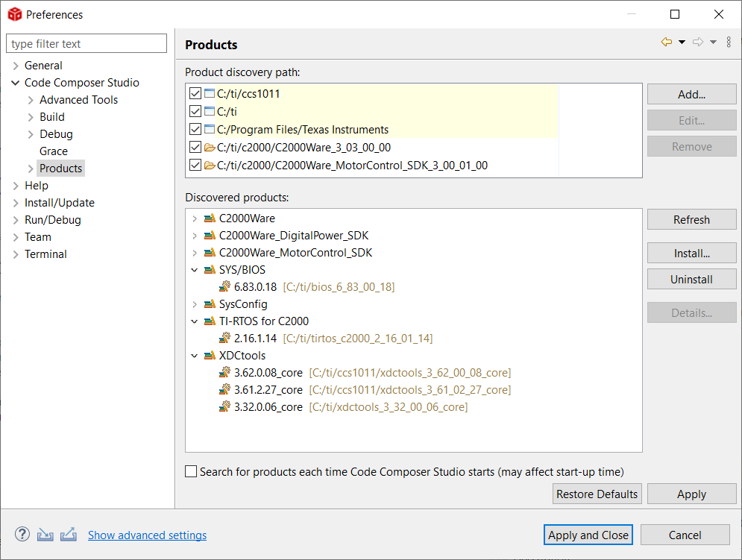Click the Uninstall button
The width and height of the screenshot is (742, 560).
click(691, 280)
